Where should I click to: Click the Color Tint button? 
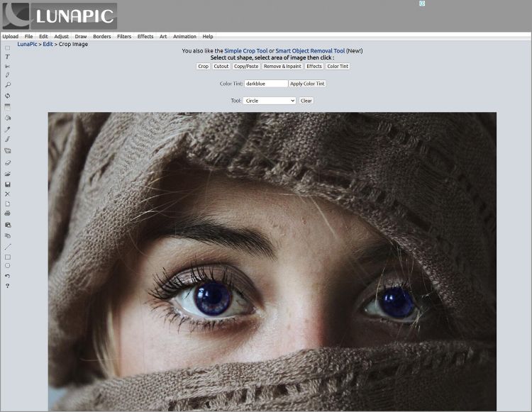click(x=338, y=67)
